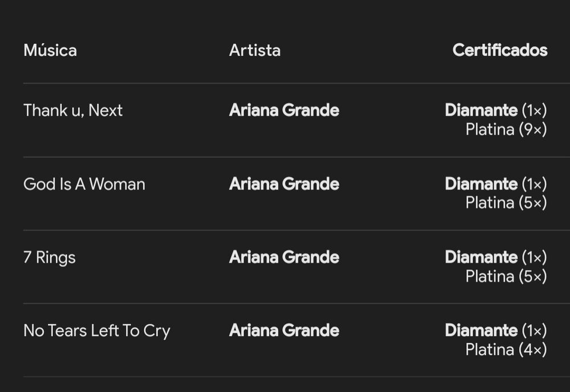Screen dimensions: 570x392
Task: Select Diamante (1×) for No Tears Left To Cry
Action: (496, 330)
